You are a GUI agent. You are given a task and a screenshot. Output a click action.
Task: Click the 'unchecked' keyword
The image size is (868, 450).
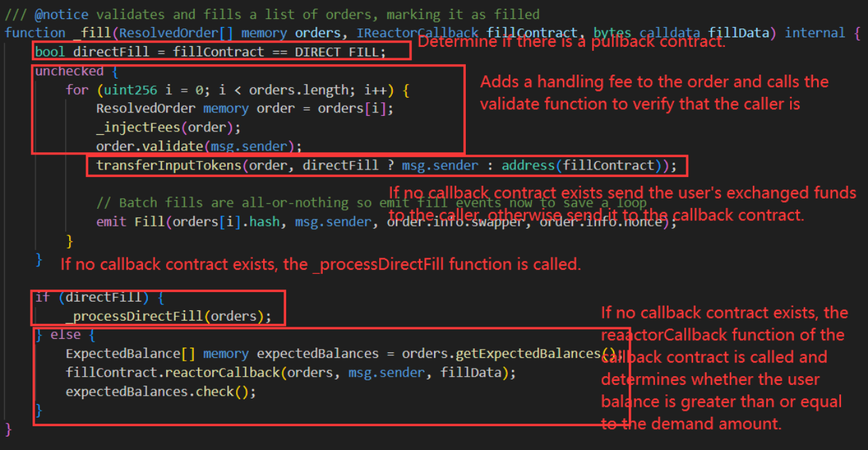[69, 71]
